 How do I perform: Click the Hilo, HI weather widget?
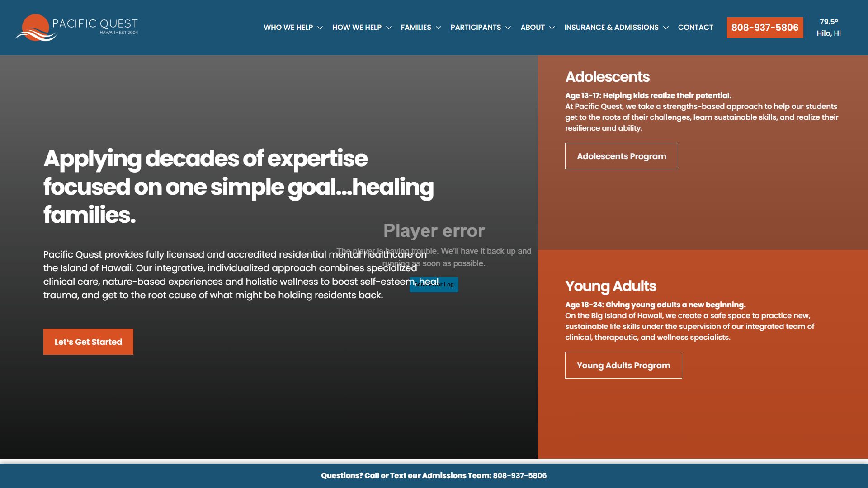point(829,28)
